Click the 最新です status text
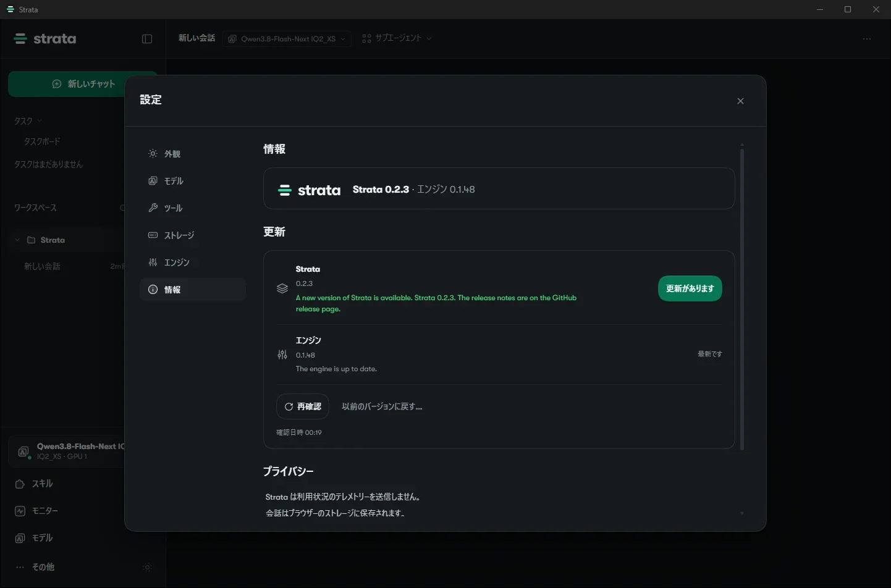The height and width of the screenshot is (588, 891). tap(709, 354)
